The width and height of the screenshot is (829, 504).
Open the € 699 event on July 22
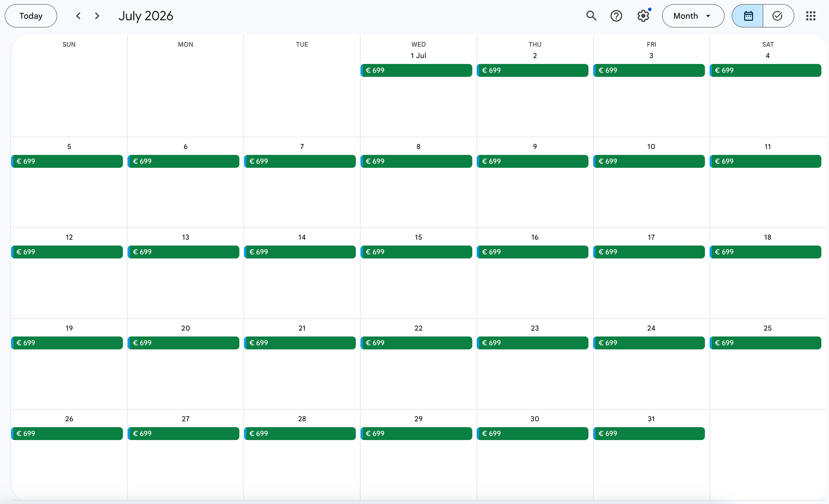click(x=416, y=343)
